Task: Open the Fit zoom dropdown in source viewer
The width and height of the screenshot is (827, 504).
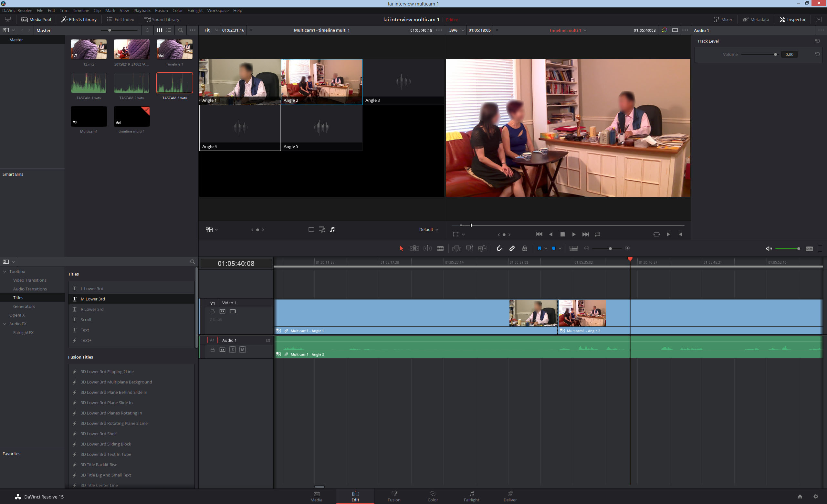Action: (211, 30)
